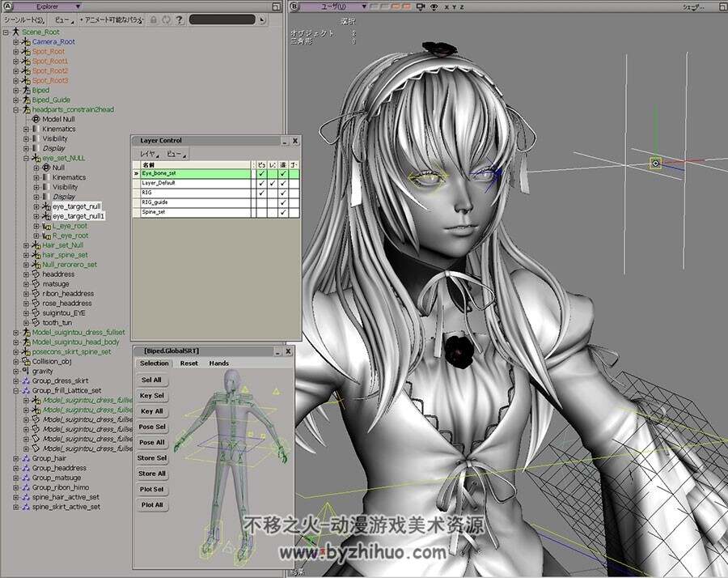
Task: Click the headdress mesh icon
Action: pos(36,274)
